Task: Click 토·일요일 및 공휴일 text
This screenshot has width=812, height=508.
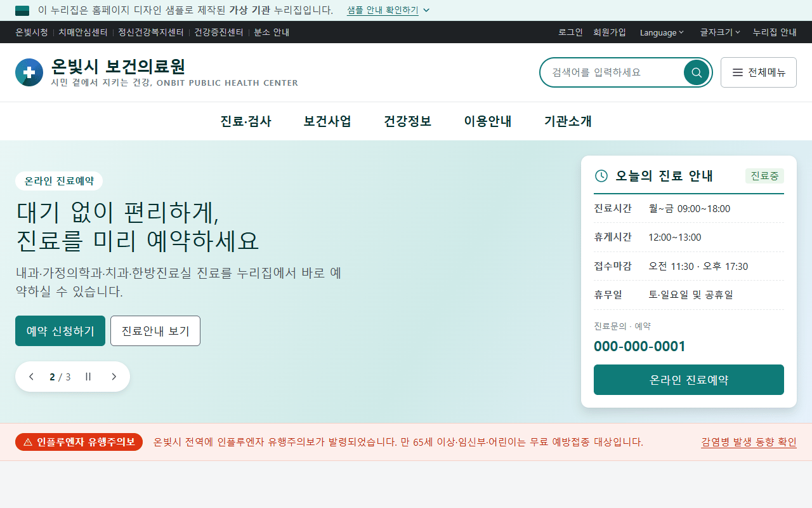Action: click(691, 295)
